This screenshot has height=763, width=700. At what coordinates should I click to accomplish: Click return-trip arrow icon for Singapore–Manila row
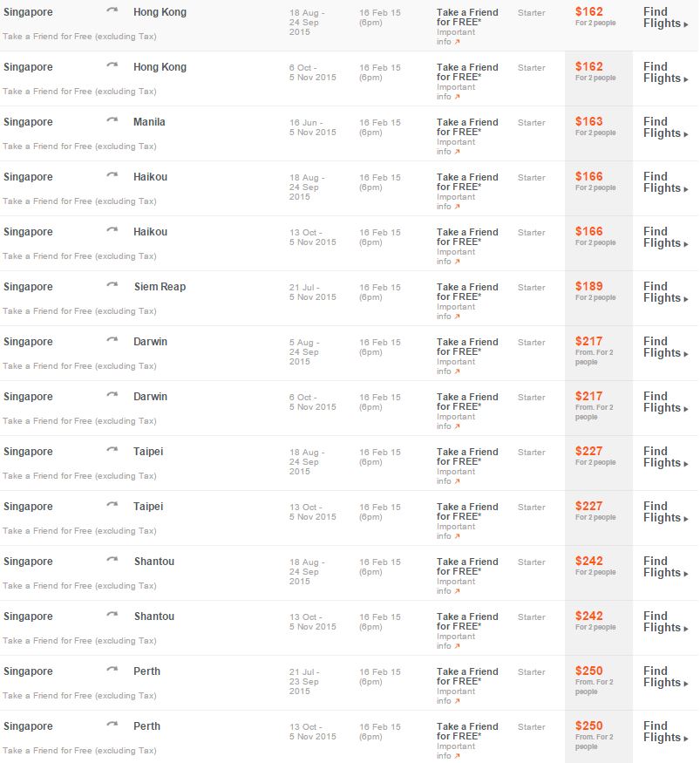pos(112,119)
